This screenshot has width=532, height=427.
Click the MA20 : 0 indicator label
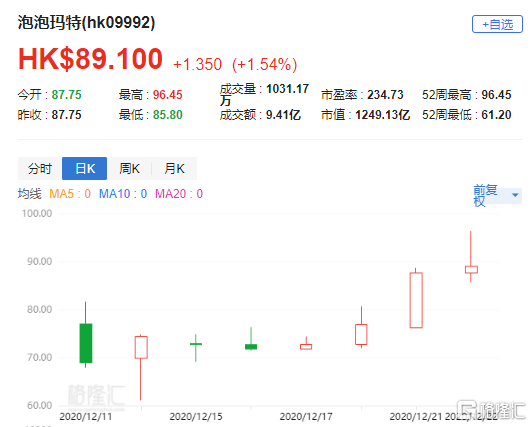pos(179,194)
